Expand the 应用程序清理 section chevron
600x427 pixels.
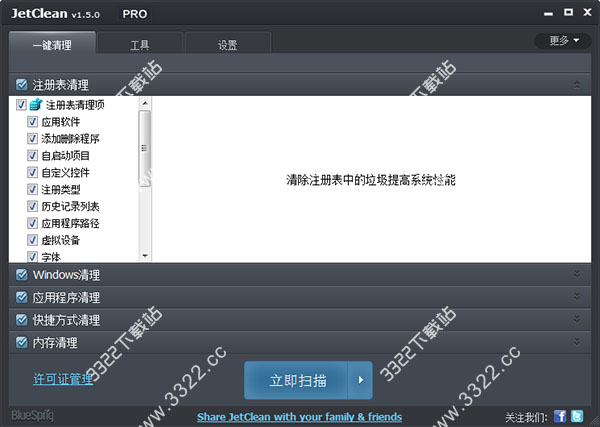[577, 297]
